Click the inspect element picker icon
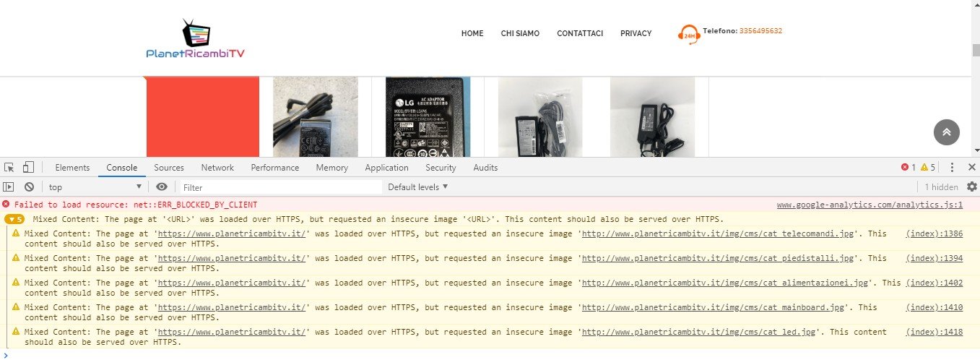This screenshot has width=980, height=360. click(9, 168)
